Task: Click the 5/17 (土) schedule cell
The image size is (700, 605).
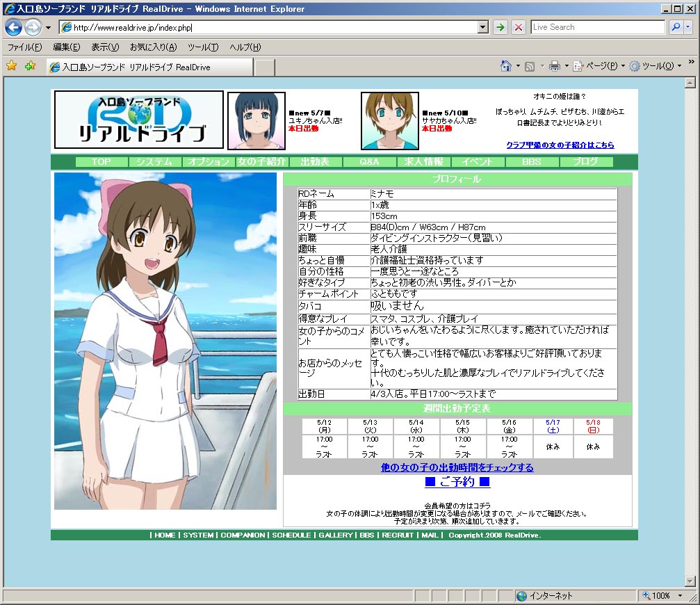Action: (x=553, y=426)
